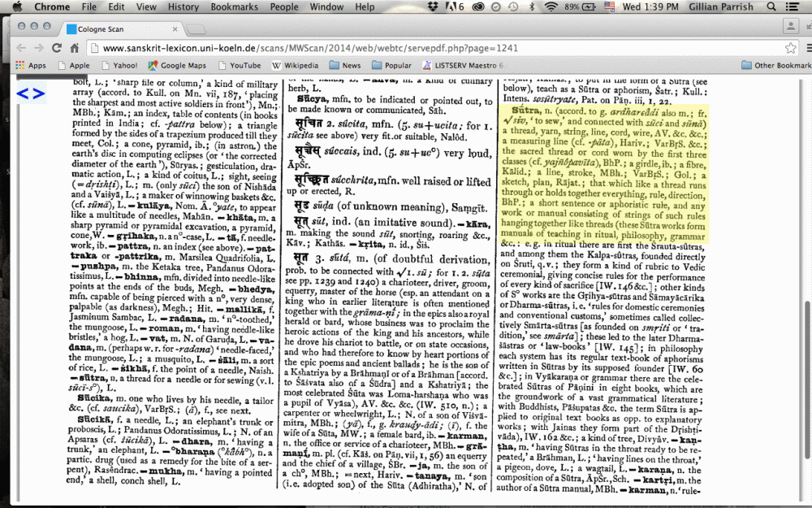
Task: Expand the News bookmarks folder
Action: click(x=343, y=65)
